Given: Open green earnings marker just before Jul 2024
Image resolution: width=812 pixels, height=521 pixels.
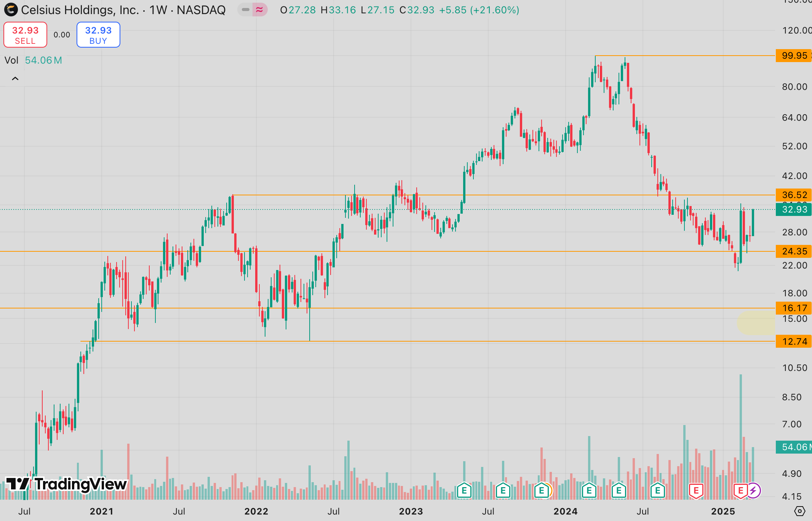Looking at the screenshot, I should pos(619,491).
